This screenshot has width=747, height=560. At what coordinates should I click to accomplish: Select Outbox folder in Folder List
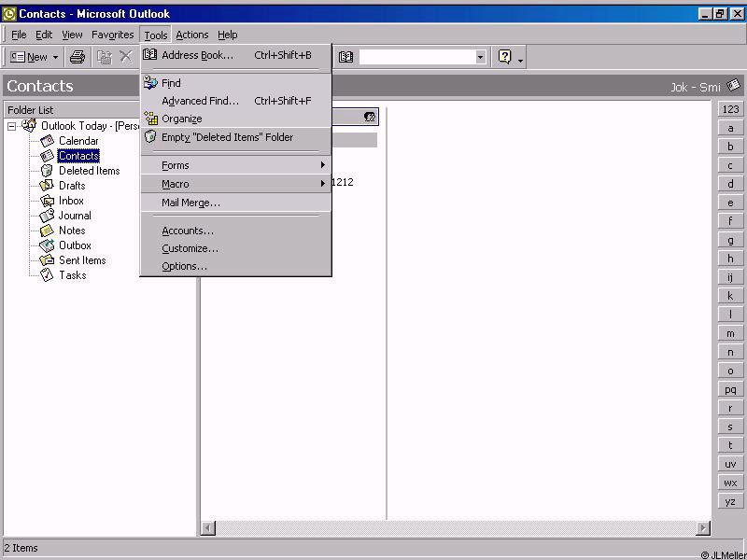coord(75,245)
